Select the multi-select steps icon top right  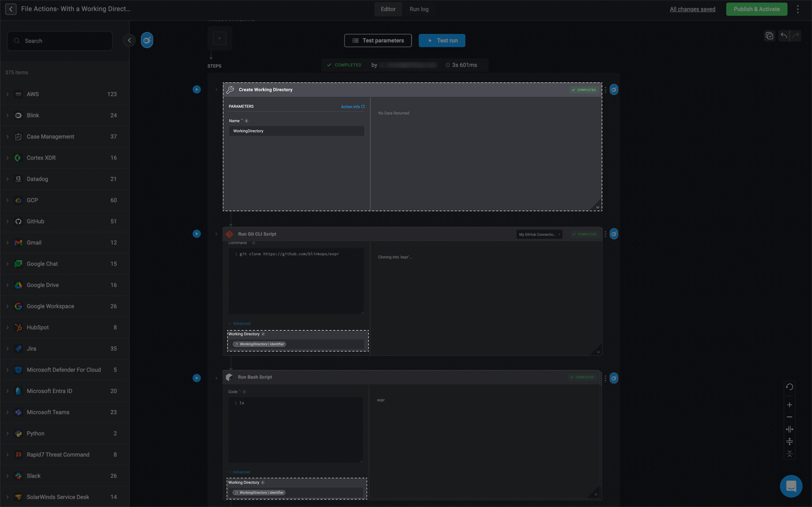coord(770,35)
